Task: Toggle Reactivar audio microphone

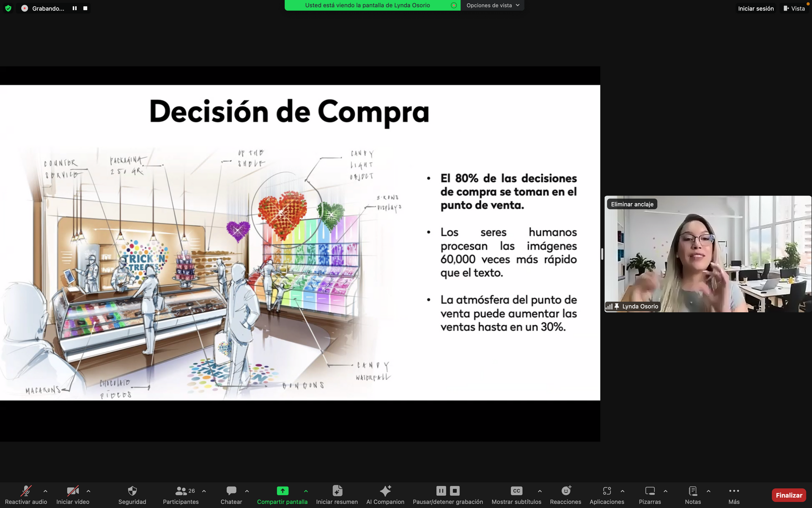Action: tap(26, 491)
